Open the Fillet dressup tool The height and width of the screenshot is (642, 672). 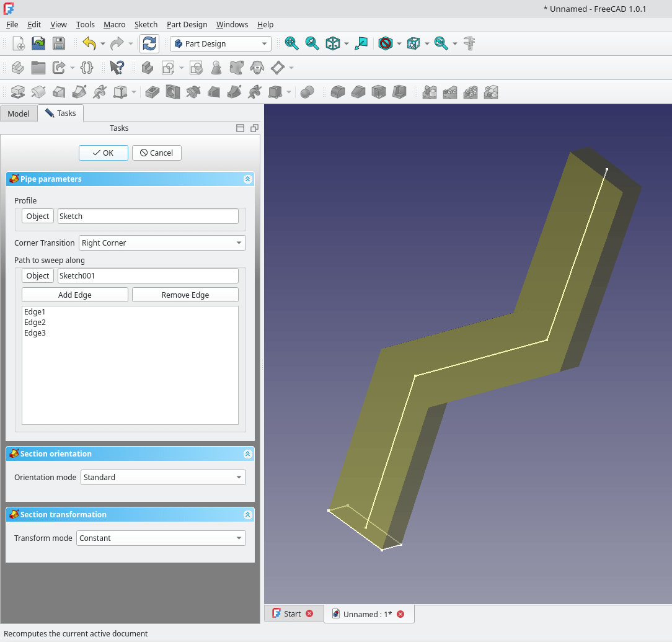click(x=337, y=92)
